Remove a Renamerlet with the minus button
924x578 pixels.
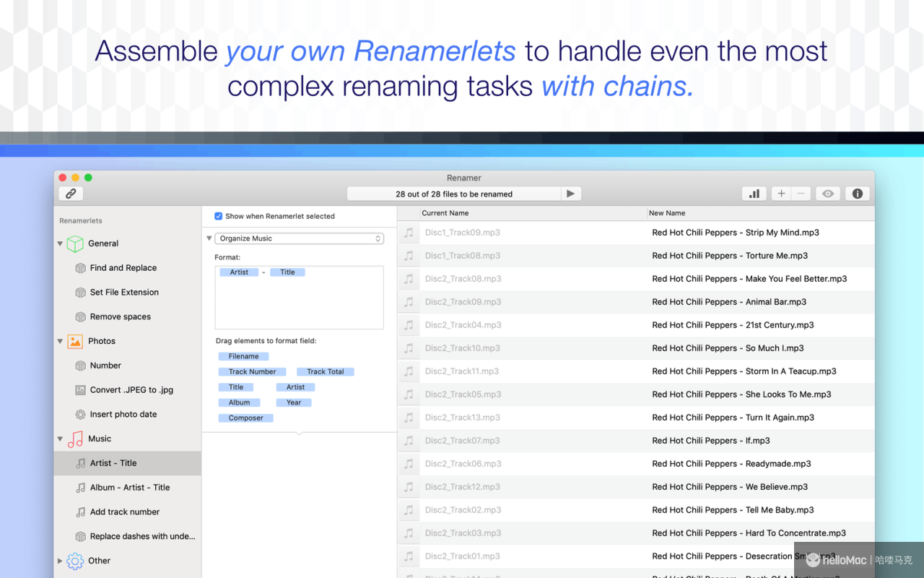click(x=801, y=194)
